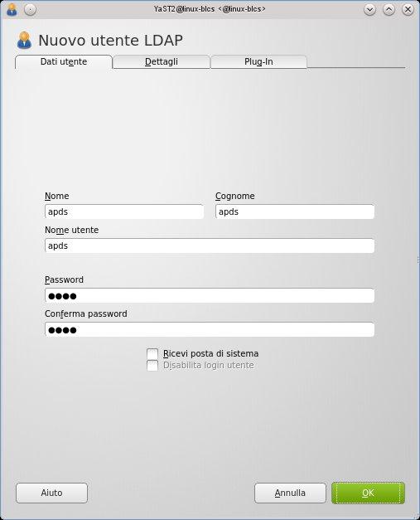Open help with the Aiuto button
Image resolution: width=420 pixels, height=520 pixels.
point(51,493)
